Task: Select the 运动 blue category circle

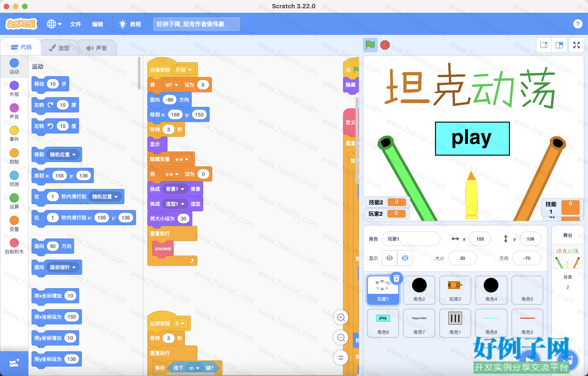Action: 14,63
